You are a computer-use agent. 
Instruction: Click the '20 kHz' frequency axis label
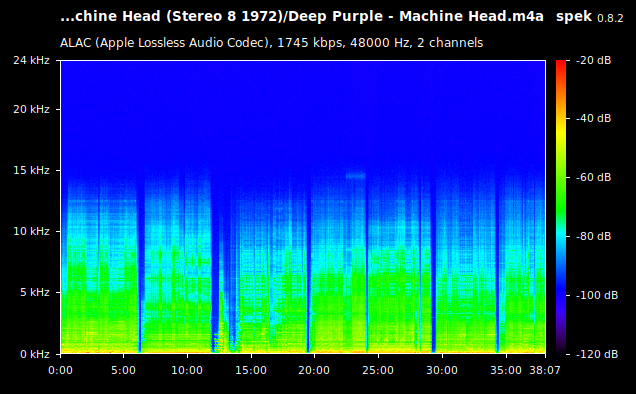[31, 109]
